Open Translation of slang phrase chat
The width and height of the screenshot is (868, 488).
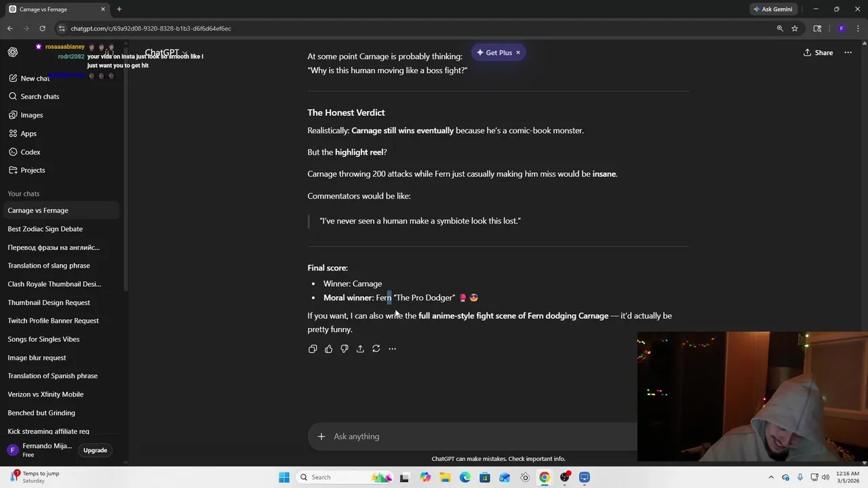[60, 266]
